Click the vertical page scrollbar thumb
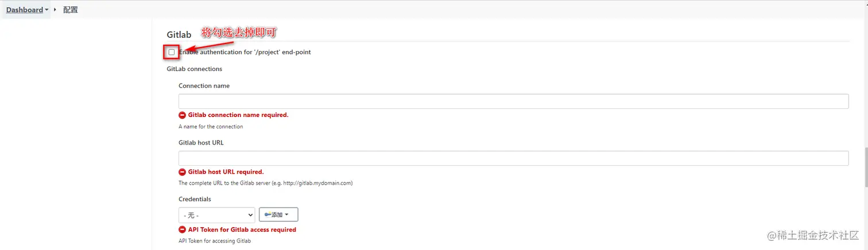Screen dimensions: 868x250 (865, 167)
